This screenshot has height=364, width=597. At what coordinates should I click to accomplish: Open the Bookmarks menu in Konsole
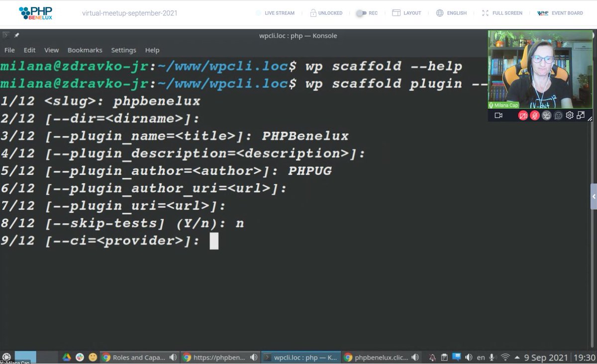click(85, 50)
